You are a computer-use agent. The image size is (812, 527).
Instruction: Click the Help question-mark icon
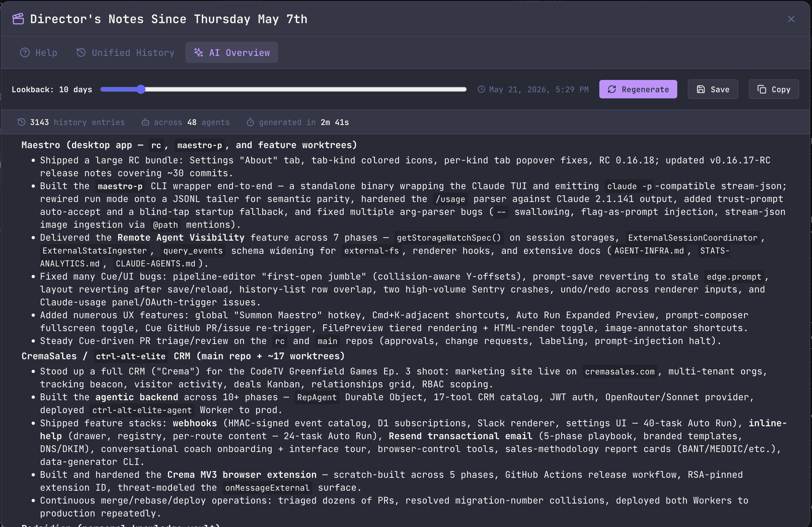pyautogui.click(x=25, y=52)
